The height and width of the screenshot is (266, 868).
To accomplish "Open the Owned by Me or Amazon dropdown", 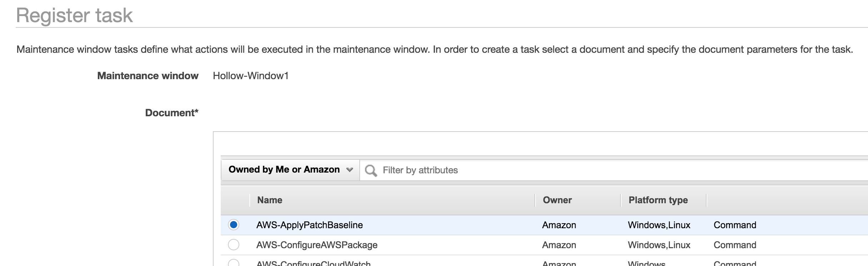I will tap(290, 170).
